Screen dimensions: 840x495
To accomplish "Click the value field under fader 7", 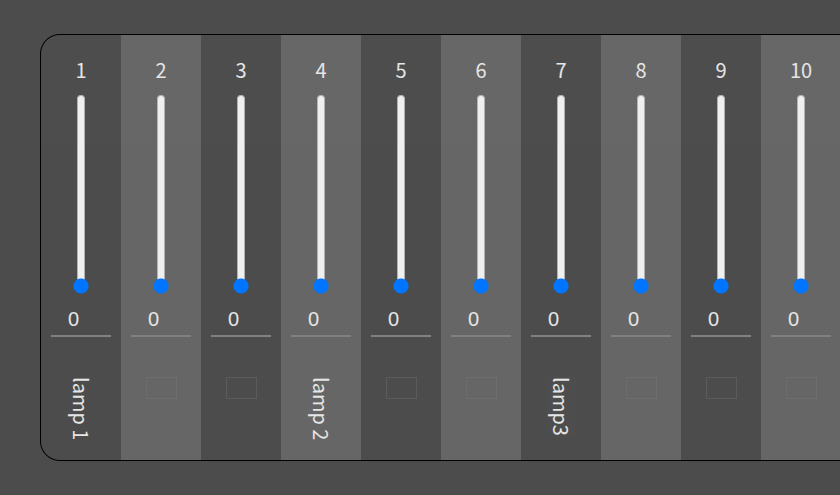I will (x=561, y=320).
